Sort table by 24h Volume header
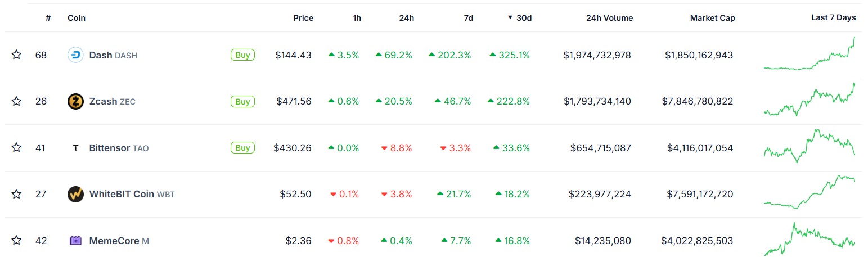This screenshot has height=257, width=868. tap(609, 18)
